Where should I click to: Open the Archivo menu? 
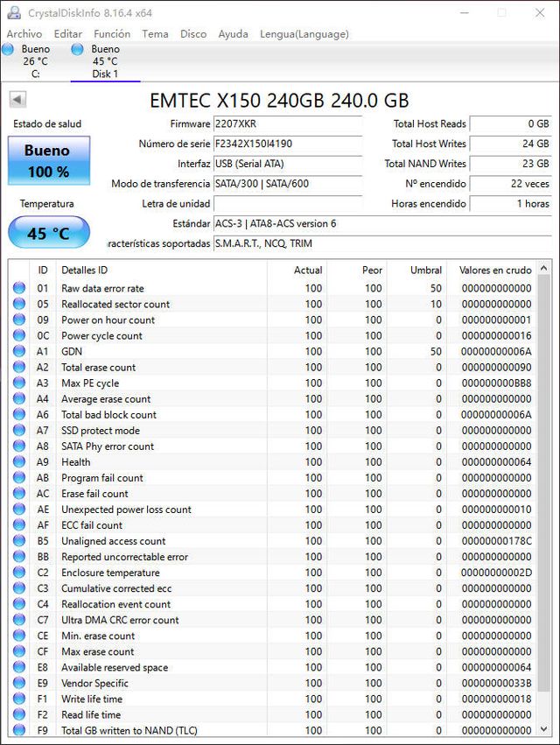click(x=24, y=34)
